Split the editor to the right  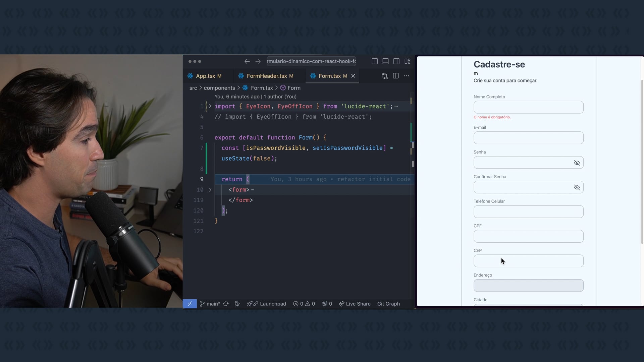tap(396, 76)
